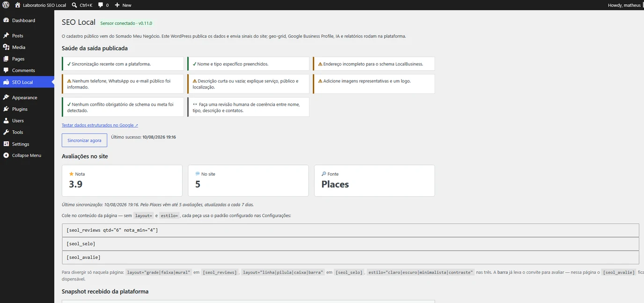Open Tools in the sidebar
Screen dimensions: 644x303
click(27, 132)
